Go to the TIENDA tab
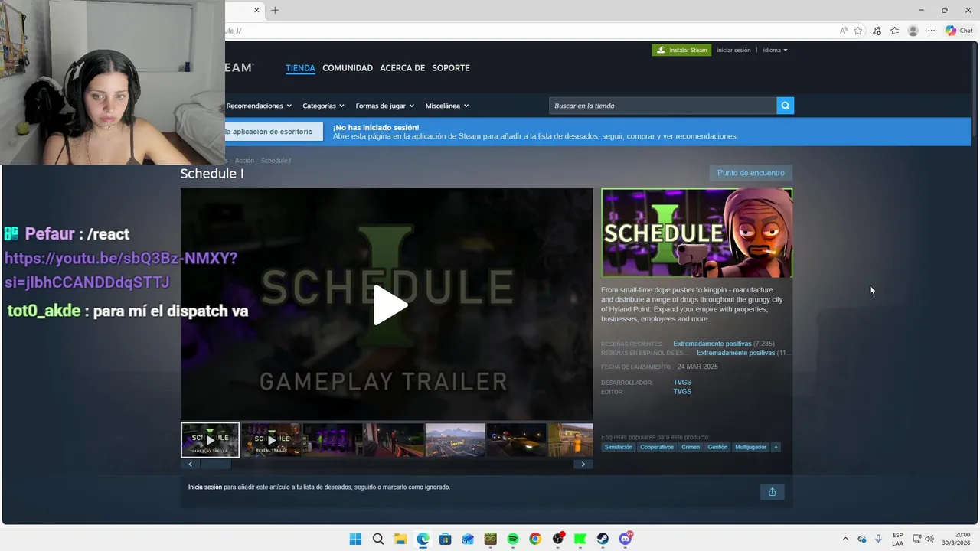980x551 pixels. coord(300,68)
